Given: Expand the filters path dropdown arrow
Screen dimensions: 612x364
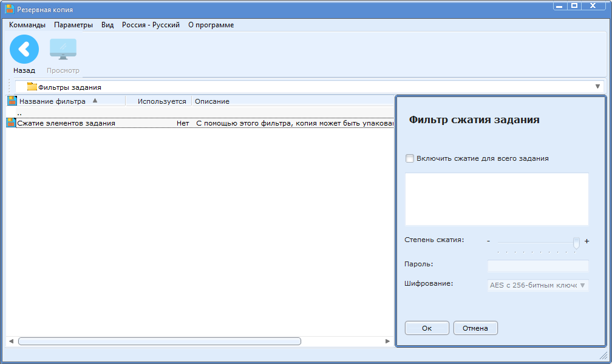Looking at the screenshot, I should (597, 87).
